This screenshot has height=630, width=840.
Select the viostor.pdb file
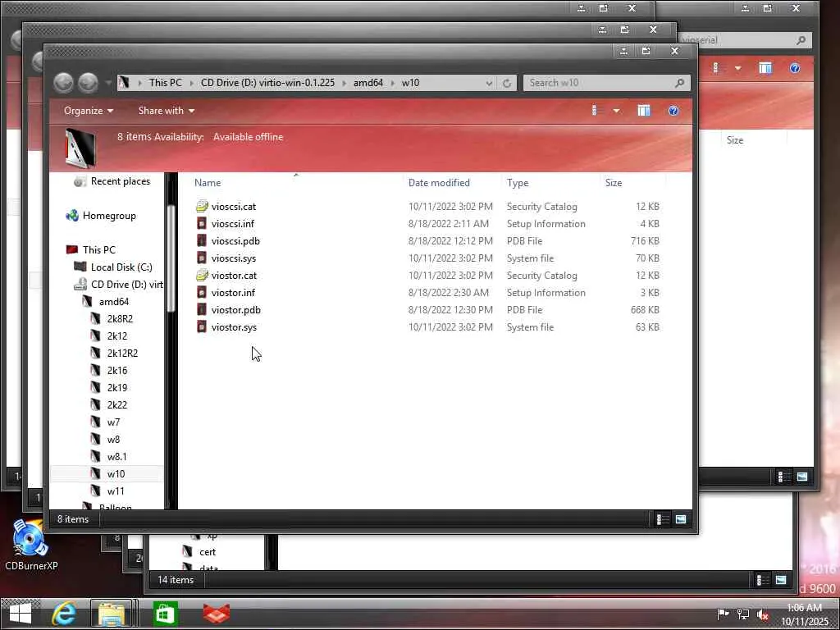[x=235, y=309]
